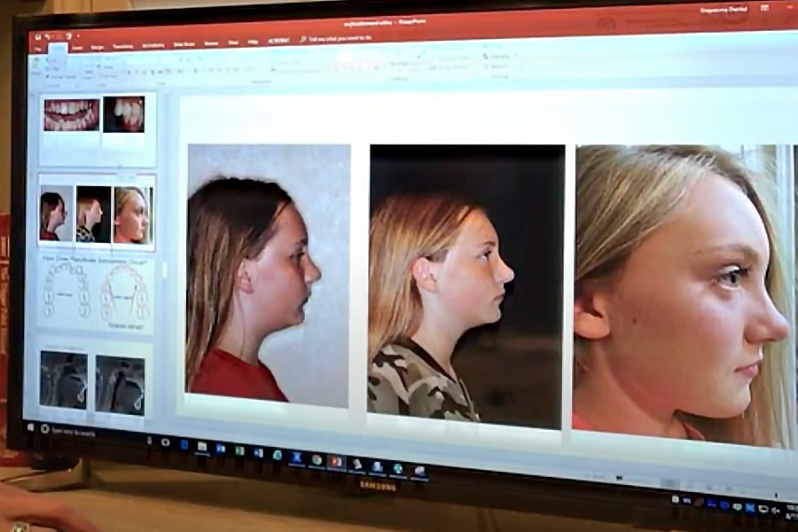Viewport: 798px width, 532px height.
Task: Open the View ribbon tab
Action: (x=233, y=43)
